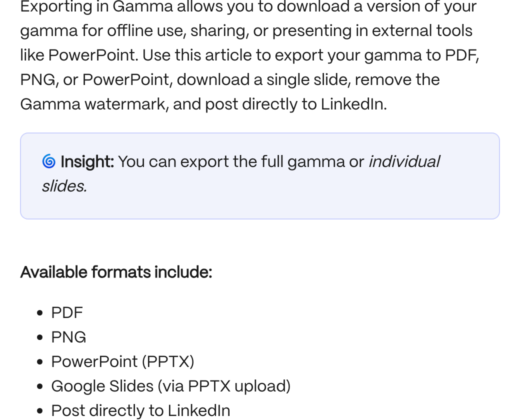Click the bullet before Google Slides
520x420 pixels.
point(40,386)
